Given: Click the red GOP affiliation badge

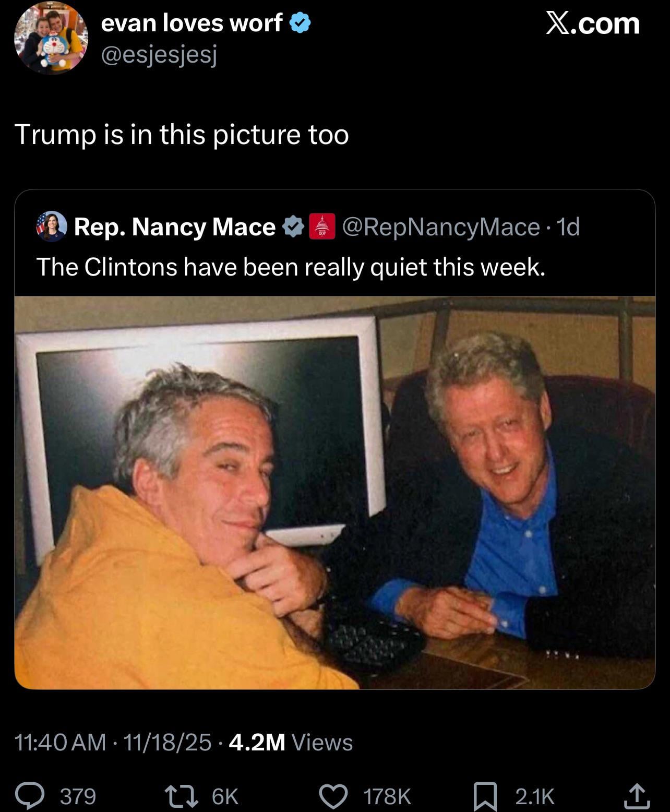Looking at the screenshot, I should click(x=322, y=226).
